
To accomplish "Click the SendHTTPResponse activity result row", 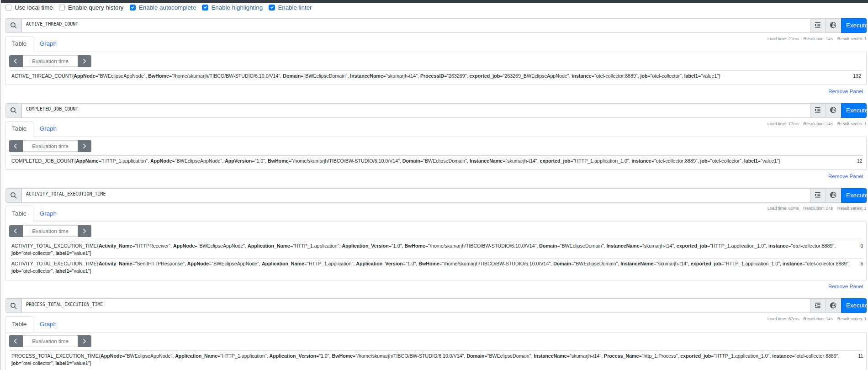I will point(436,267).
